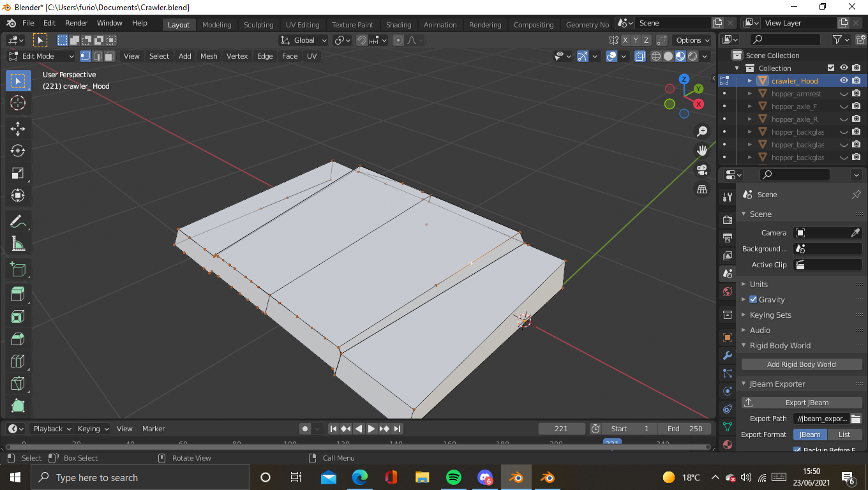Activate the Transform tool
The width and height of the screenshot is (868, 490).
click(x=18, y=195)
